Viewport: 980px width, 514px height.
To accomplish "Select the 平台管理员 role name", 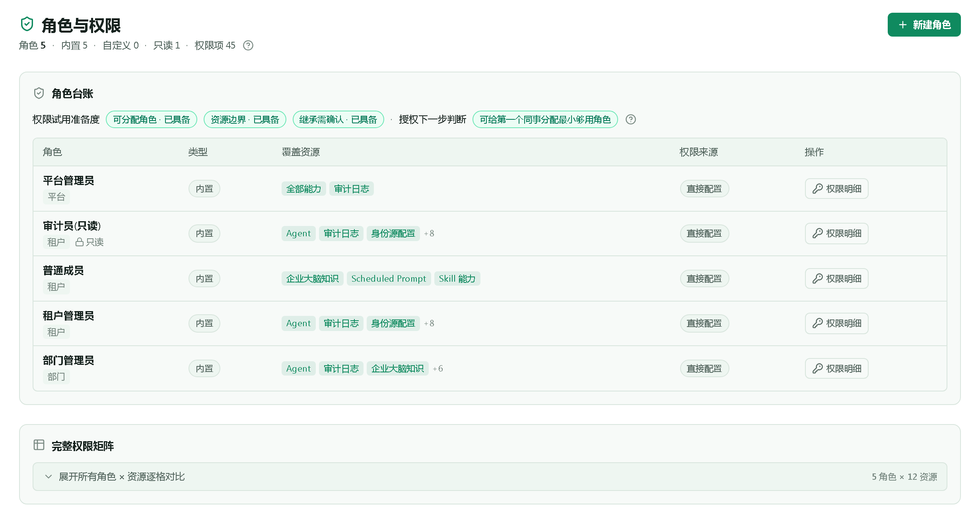I will (x=68, y=181).
